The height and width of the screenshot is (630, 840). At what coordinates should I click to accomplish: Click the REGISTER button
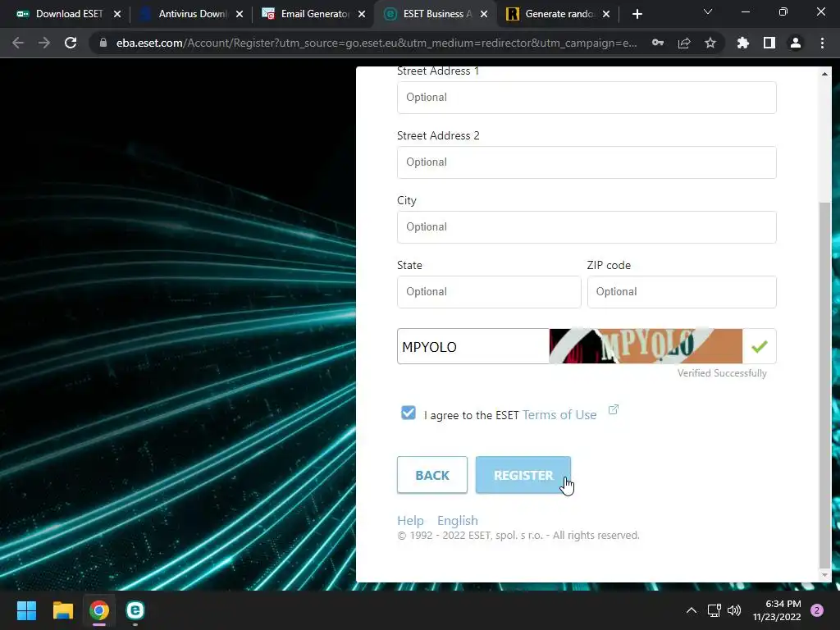pos(523,475)
